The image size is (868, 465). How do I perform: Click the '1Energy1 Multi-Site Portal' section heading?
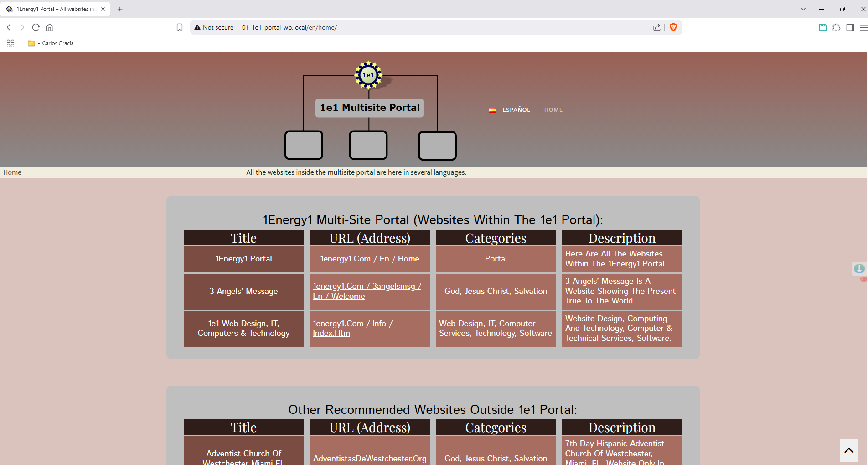pos(433,220)
